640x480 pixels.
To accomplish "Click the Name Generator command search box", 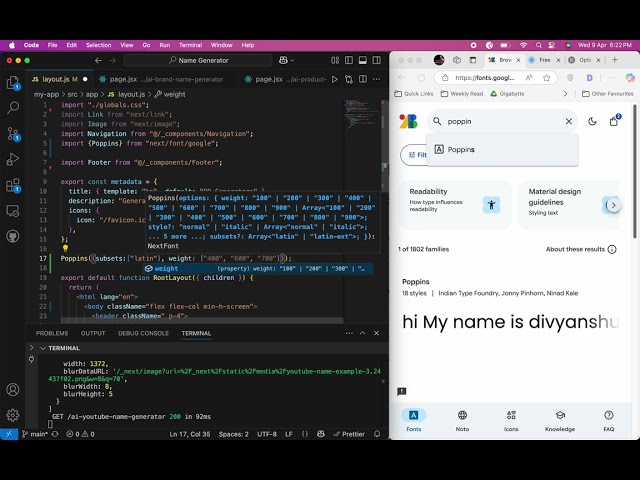I will point(198,60).
